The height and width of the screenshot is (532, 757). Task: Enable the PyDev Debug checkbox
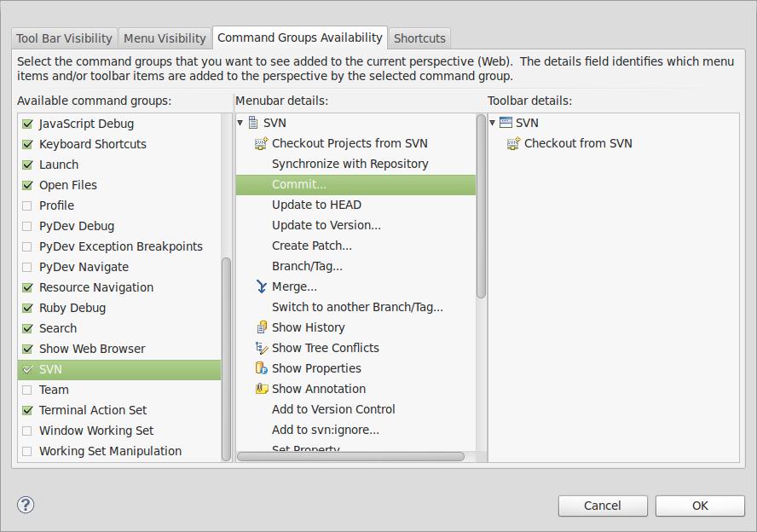[x=27, y=227]
